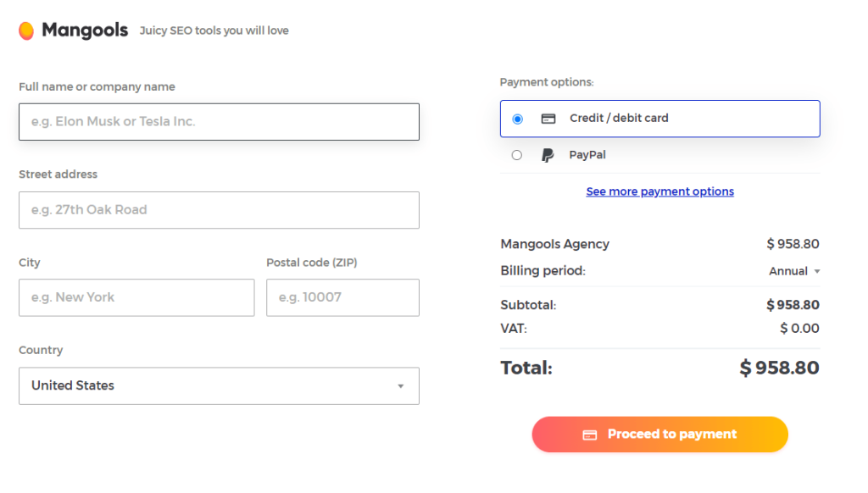Image resolution: width=868 pixels, height=493 pixels.
Task: Click the VAT amount $ 0.00
Action: pos(800,329)
